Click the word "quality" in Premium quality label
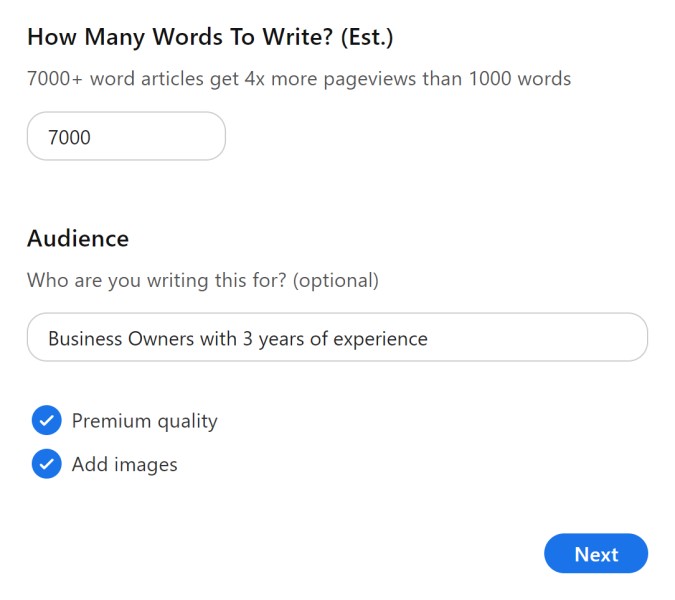The image size is (675, 600). tap(188, 421)
